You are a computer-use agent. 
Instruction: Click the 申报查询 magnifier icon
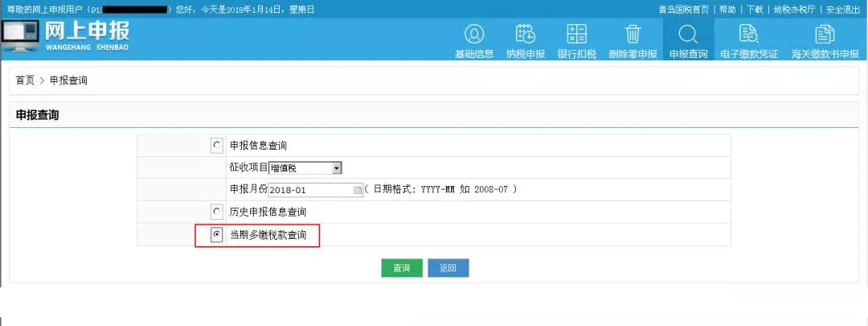688,35
